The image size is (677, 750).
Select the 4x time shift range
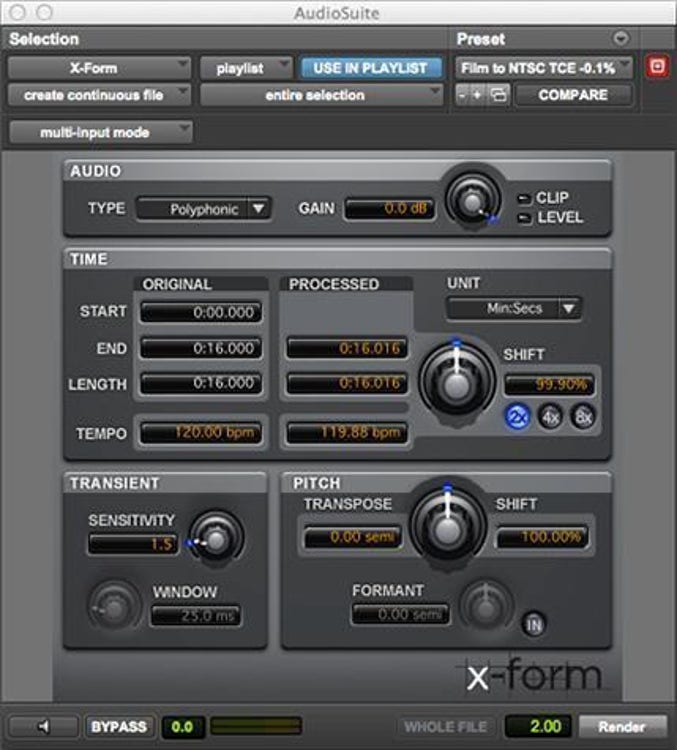[x=550, y=417]
